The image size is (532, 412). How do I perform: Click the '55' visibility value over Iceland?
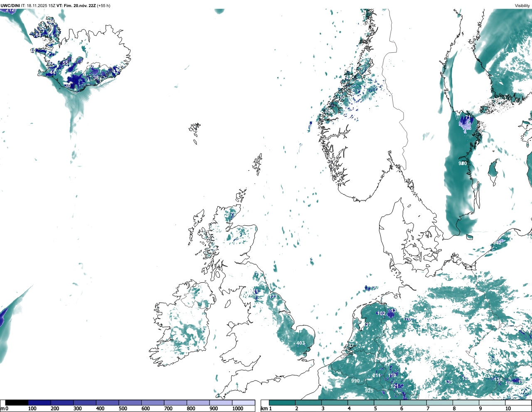[65, 63]
